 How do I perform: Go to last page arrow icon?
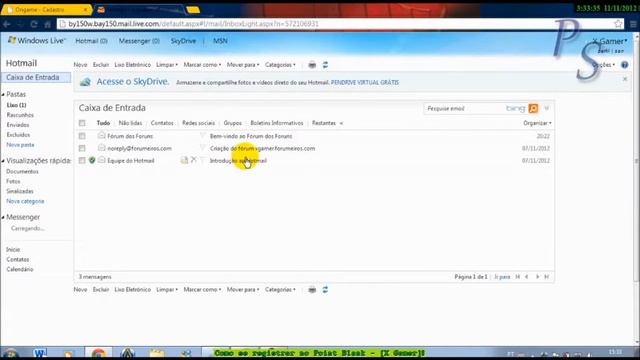point(547,277)
